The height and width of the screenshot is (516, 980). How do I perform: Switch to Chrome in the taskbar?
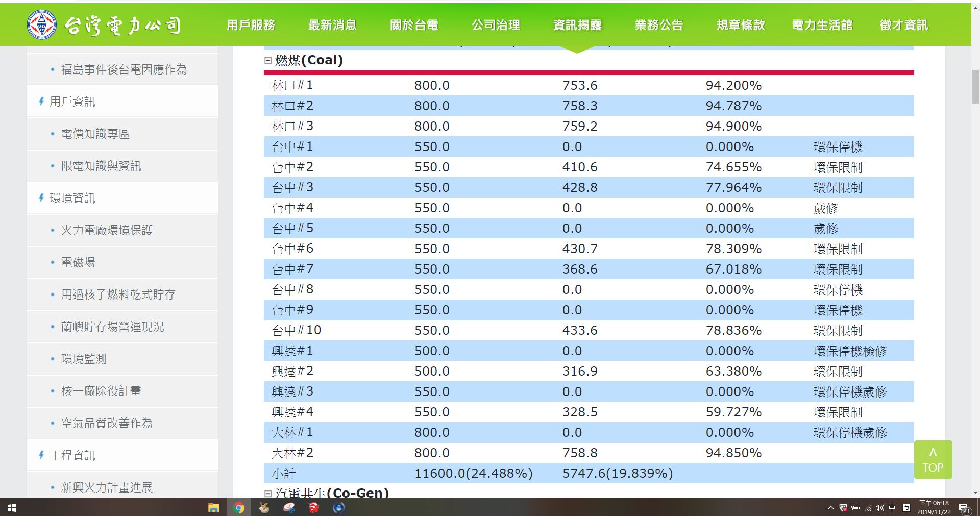[x=239, y=508]
